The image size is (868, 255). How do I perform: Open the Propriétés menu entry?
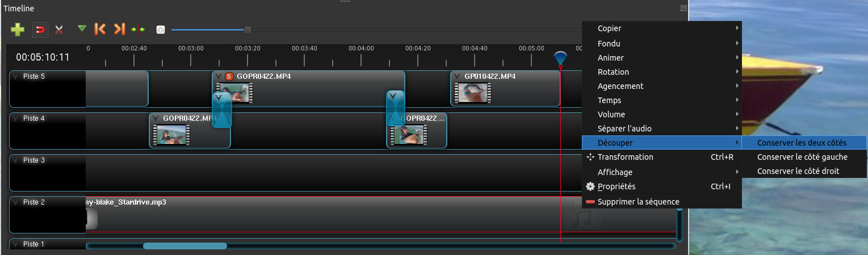tap(617, 186)
